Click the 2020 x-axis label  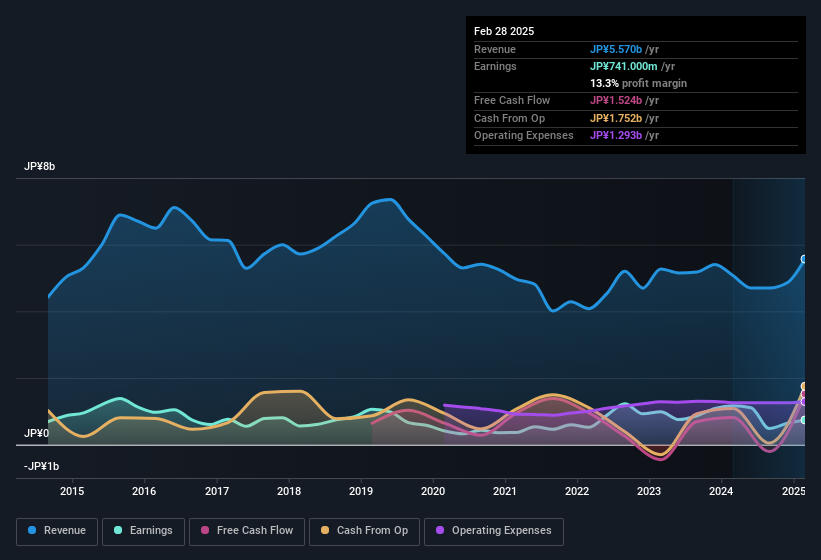pyautogui.click(x=433, y=491)
